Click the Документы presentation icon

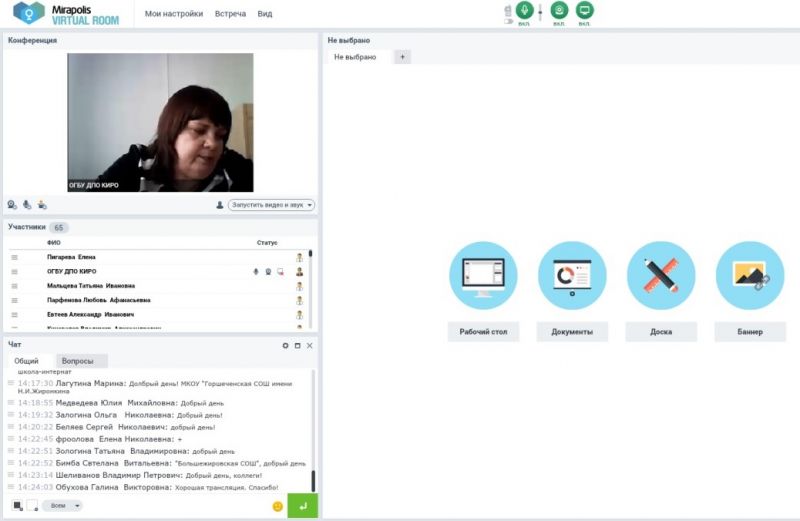click(x=572, y=276)
